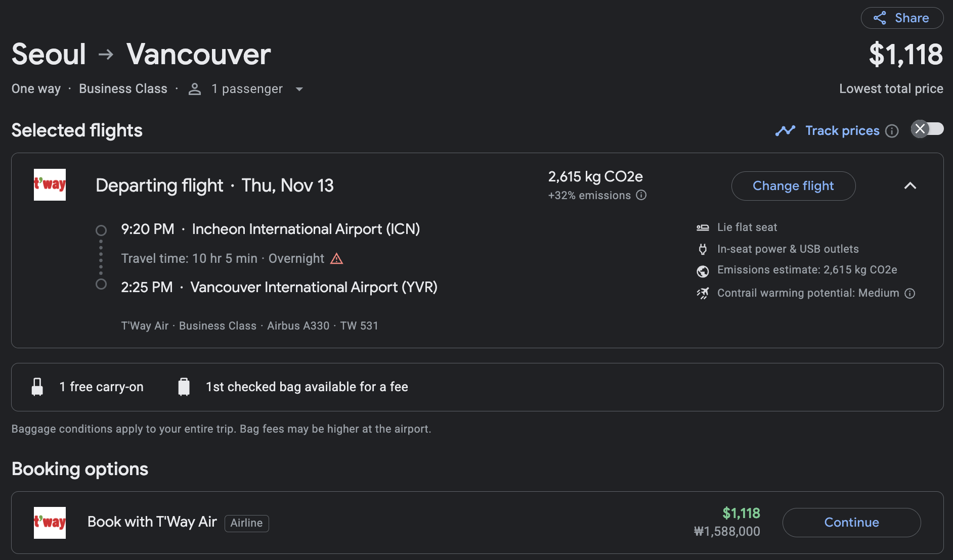Select the Book with T'Way Air option

point(152,522)
